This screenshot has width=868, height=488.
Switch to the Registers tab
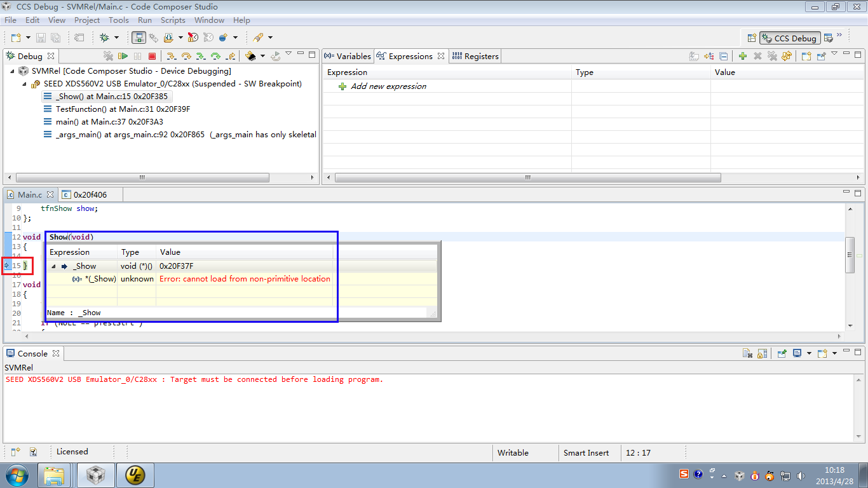pyautogui.click(x=475, y=56)
